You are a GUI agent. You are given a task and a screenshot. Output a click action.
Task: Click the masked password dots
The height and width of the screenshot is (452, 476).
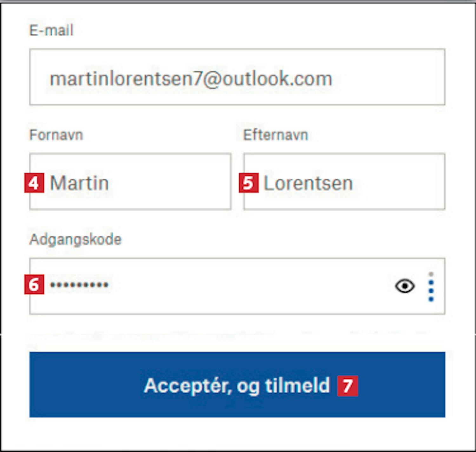tap(79, 284)
